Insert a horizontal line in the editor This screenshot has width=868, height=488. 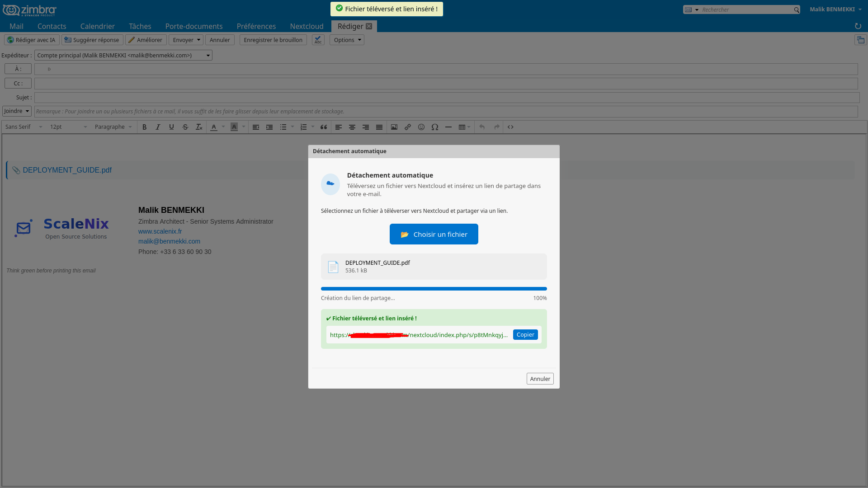pyautogui.click(x=448, y=127)
